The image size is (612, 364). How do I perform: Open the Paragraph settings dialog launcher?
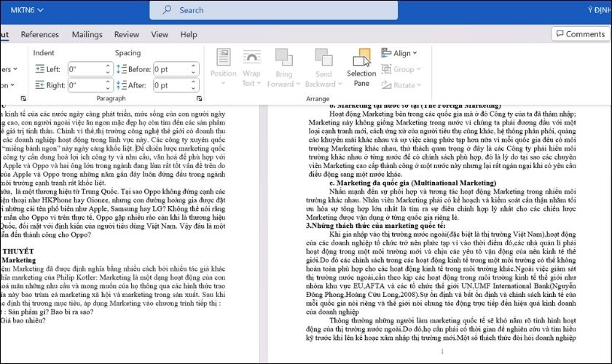pos(199,99)
